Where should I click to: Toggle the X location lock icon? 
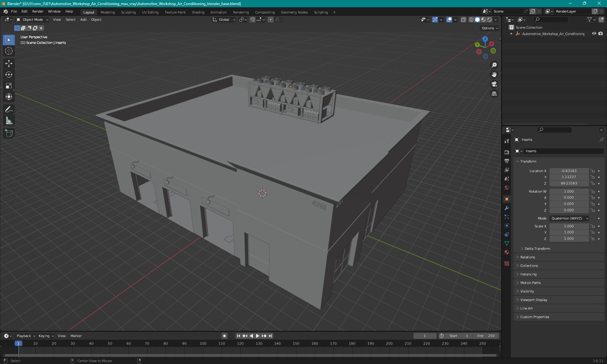(x=593, y=171)
